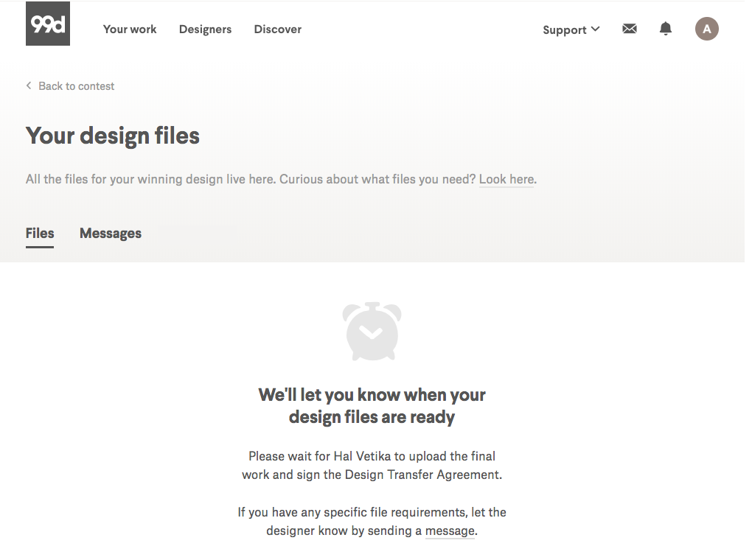Click the 99d logo

(48, 24)
